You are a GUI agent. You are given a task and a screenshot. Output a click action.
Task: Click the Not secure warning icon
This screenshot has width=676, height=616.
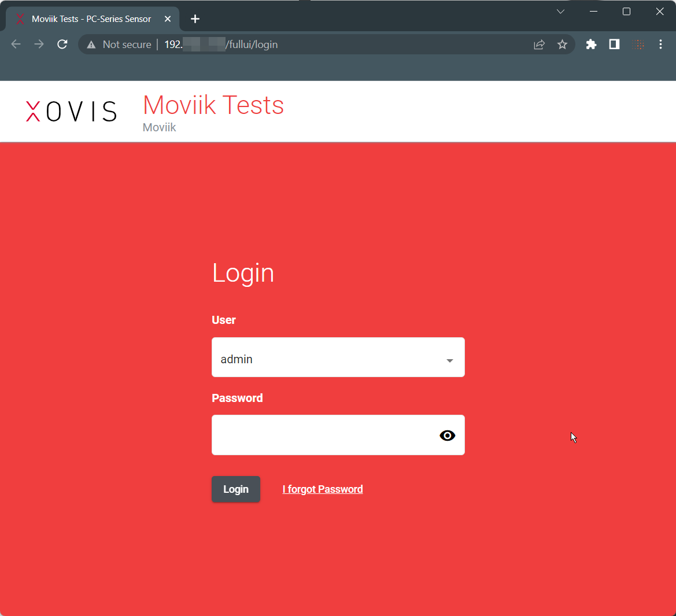[91, 45]
